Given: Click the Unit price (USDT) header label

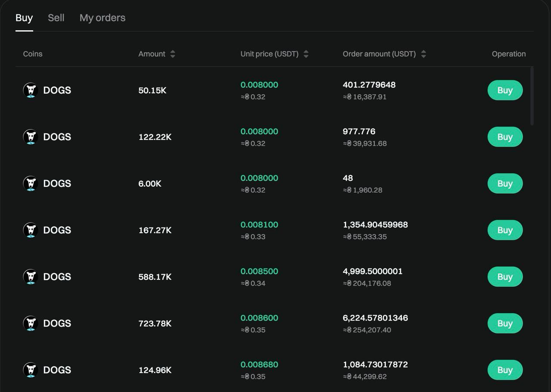Looking at the screenshot, I should (269, 54).
